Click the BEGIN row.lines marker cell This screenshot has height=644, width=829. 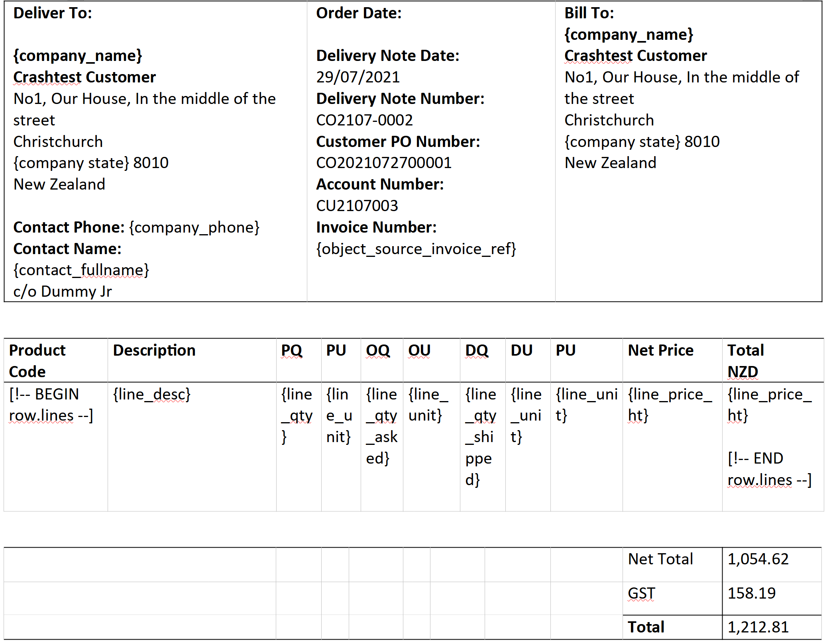51,405
